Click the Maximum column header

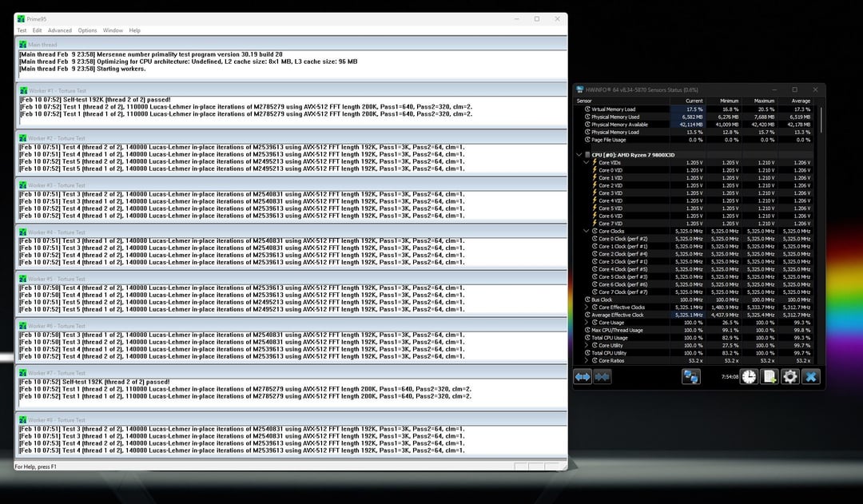coord(765,101)
